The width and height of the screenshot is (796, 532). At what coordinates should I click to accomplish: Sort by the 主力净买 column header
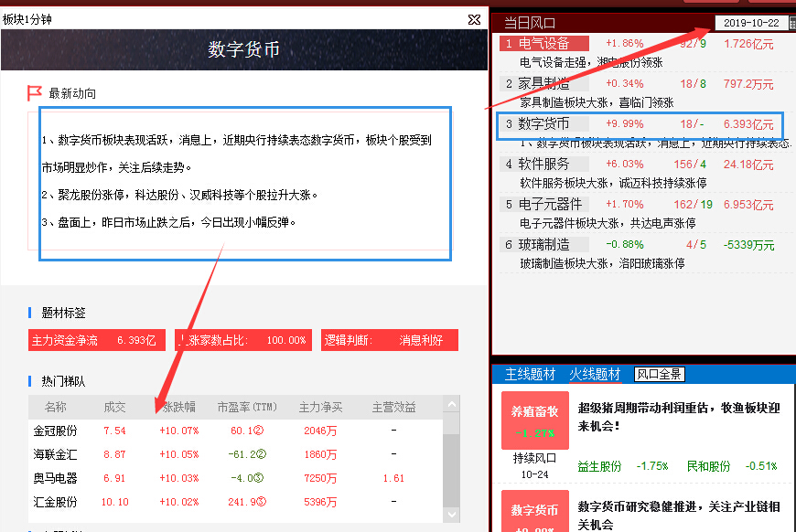pyautogui.click(x=320, y=408)
